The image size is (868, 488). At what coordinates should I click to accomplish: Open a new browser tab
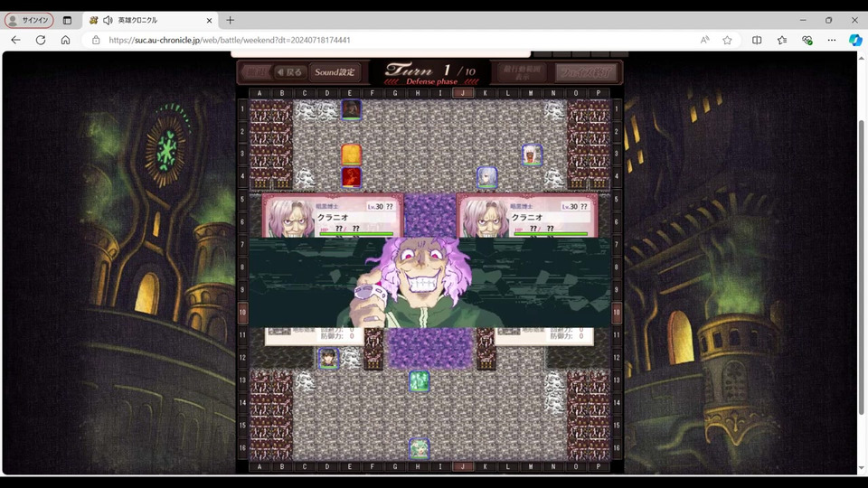tap(231, 20)
